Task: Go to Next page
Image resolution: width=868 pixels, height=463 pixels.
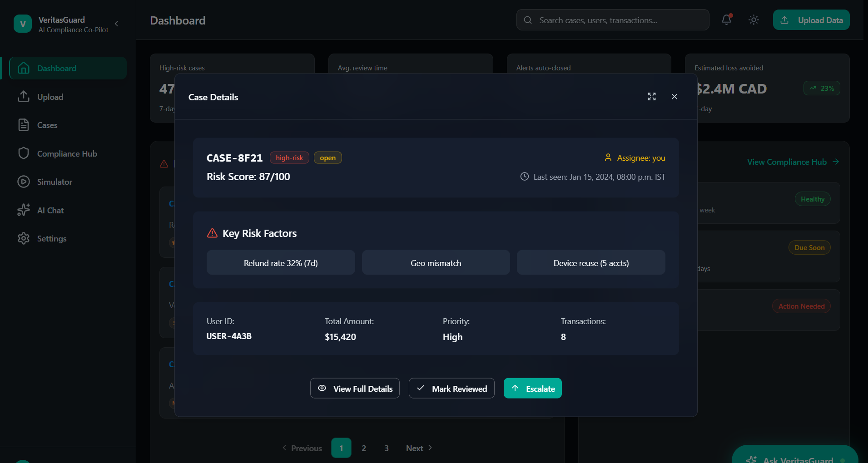Action: 419,448
